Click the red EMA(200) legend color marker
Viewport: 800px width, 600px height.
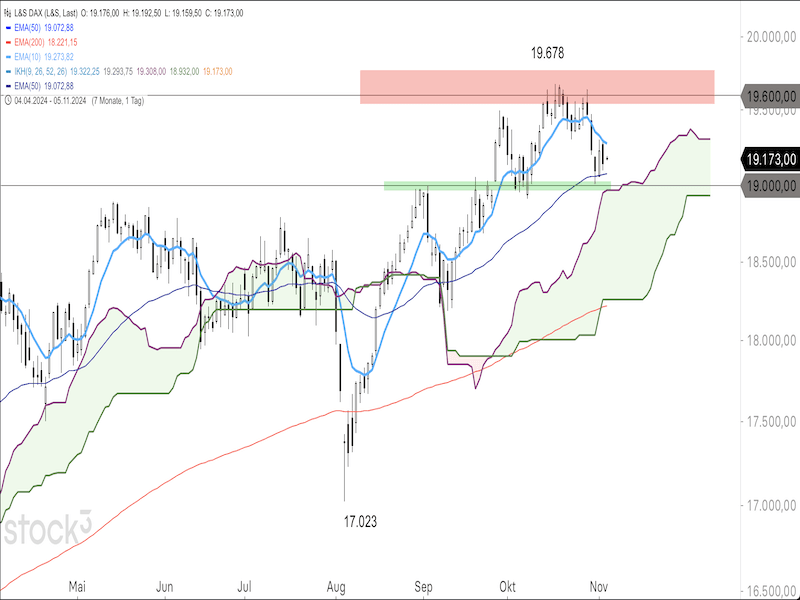click(x=8, y=42)
